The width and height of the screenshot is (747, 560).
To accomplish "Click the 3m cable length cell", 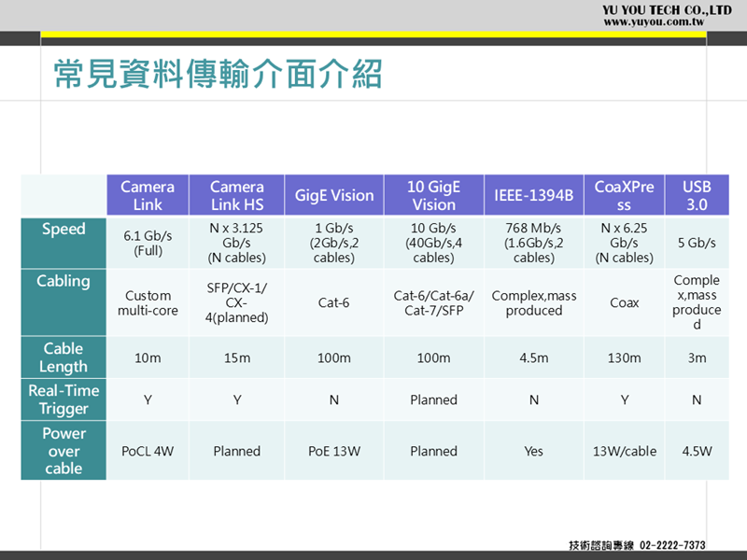I will (697, 357).
